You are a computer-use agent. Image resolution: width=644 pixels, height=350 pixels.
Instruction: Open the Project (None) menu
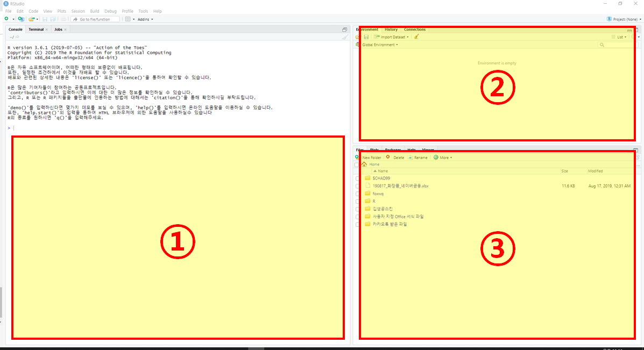tap(624, 19)
